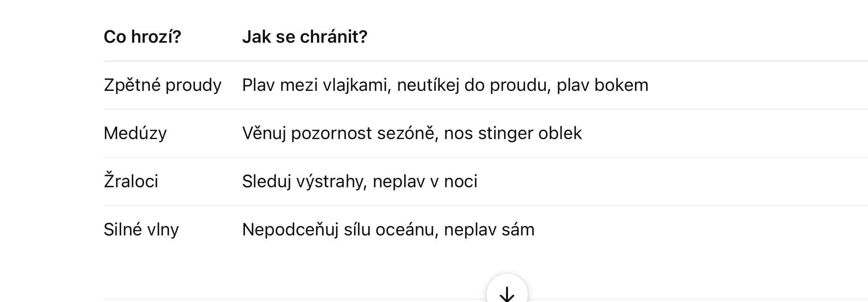The image size is (868, 302).
Task: Click the word 'proudy' in first row
Action: (x=193, y=85)
